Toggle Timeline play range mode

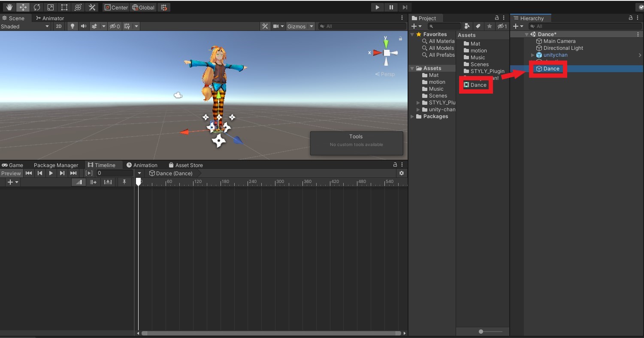pyautogui.click(x=89, y=173)
